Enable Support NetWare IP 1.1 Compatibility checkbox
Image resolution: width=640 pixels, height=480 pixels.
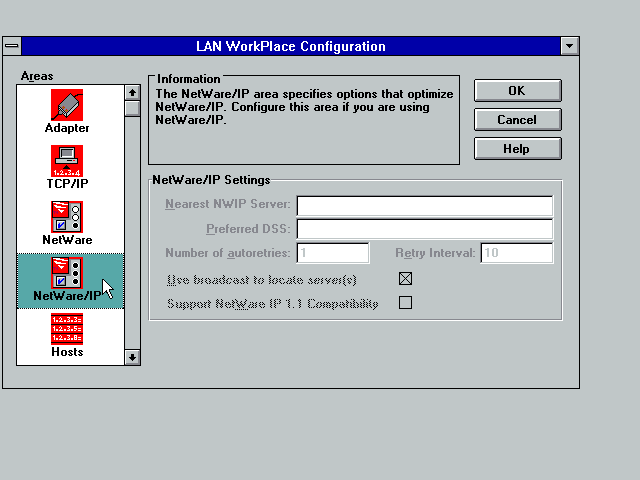(405, 303)
